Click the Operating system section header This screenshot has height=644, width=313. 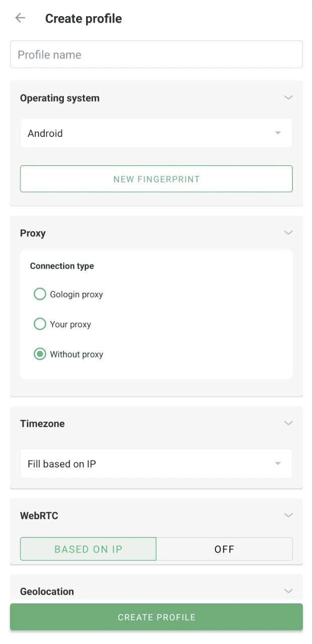59,98
